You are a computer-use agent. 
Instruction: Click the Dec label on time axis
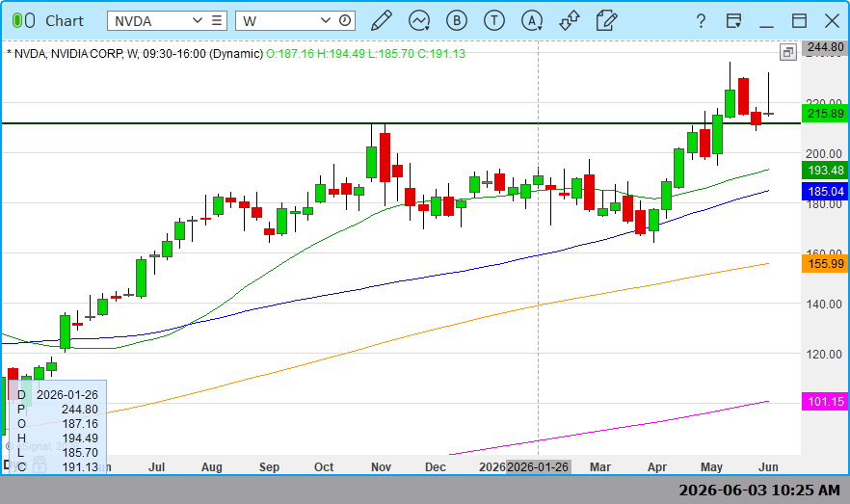[x=436, y=467]
